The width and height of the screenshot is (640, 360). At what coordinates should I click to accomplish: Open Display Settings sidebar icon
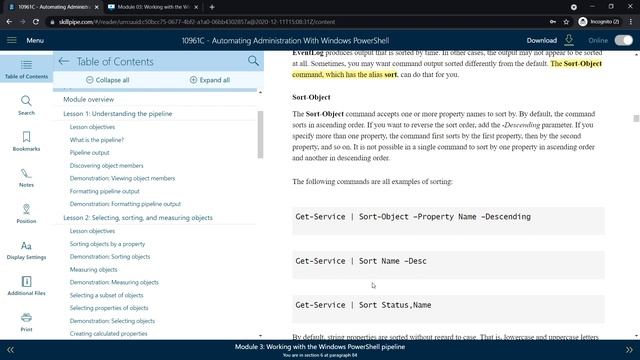point(27,250)
